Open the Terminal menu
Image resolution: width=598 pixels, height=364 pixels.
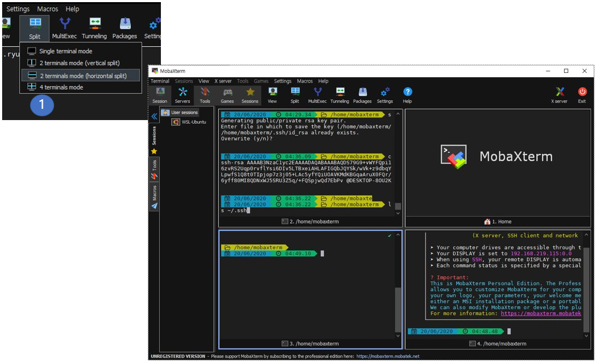(x=160, y=81)
